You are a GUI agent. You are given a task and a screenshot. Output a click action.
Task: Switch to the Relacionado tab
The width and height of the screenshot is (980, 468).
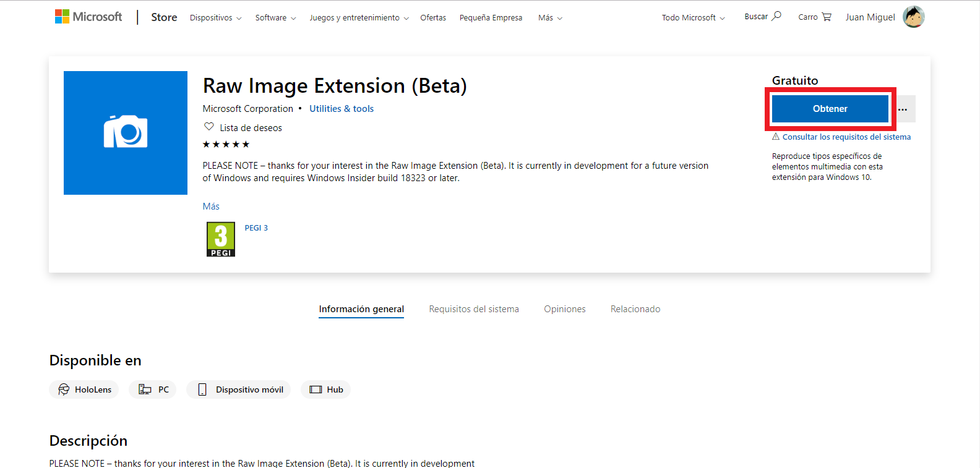tap(635, 309)
